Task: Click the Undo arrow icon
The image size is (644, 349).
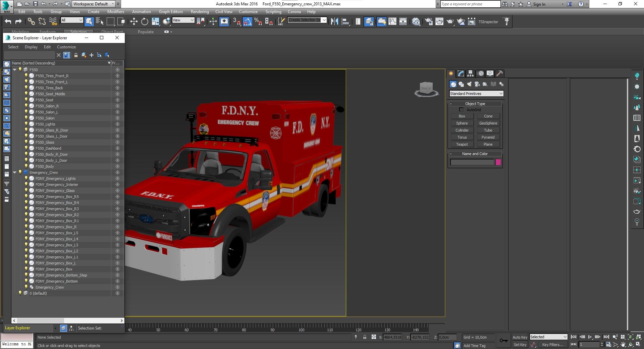Action: (8, 22)
